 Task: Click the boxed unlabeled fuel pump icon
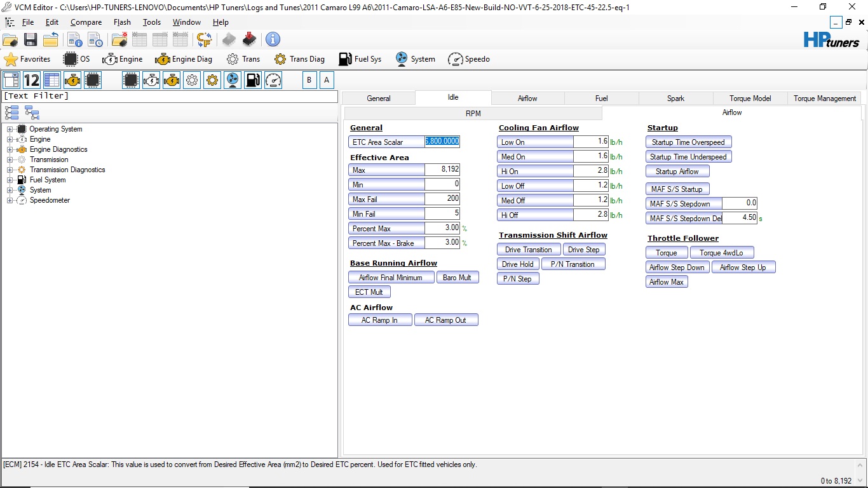[x=253, y=80]
